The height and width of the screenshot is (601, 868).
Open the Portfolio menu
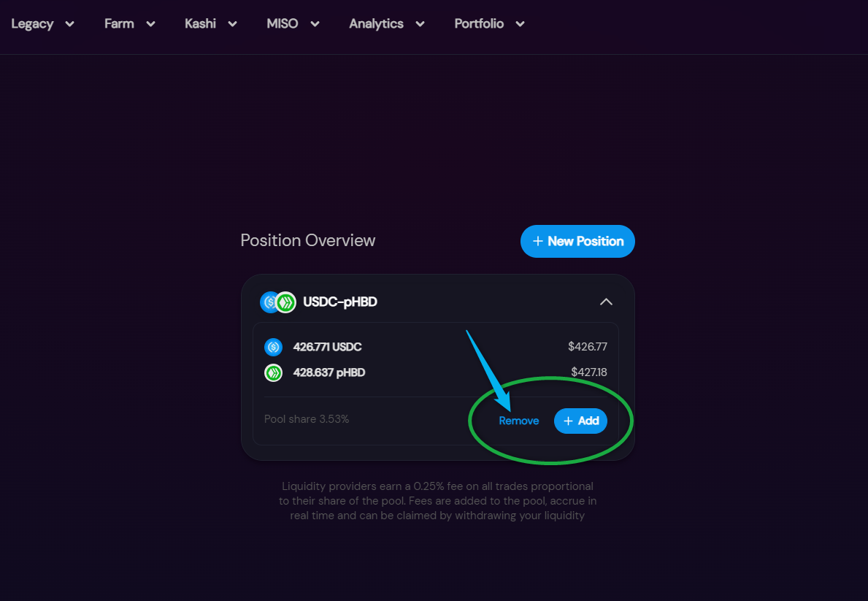pyautogui.click(x=489, y=24)
